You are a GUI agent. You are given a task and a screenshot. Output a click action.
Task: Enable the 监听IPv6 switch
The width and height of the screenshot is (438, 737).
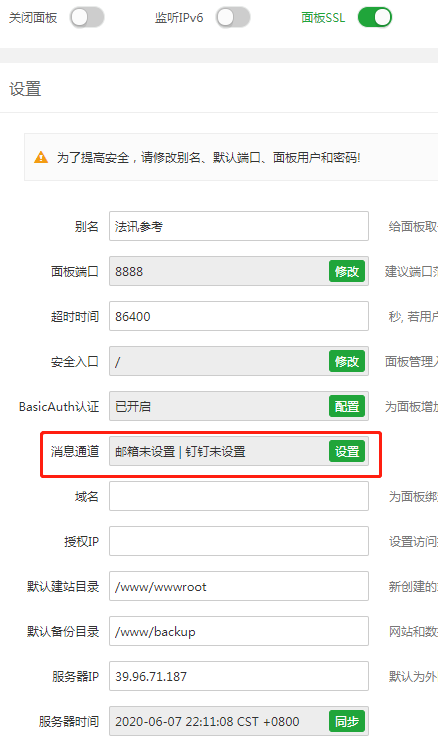(x=233, y=18)
